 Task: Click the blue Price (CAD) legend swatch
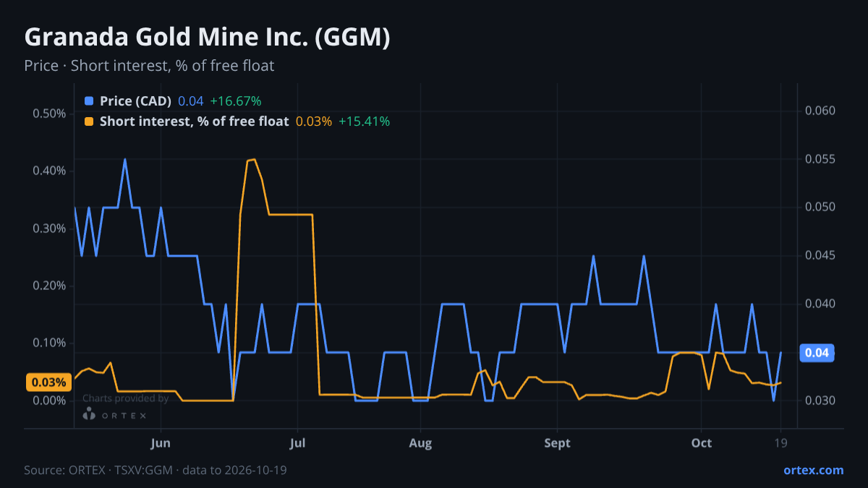[x=89, y=101]
